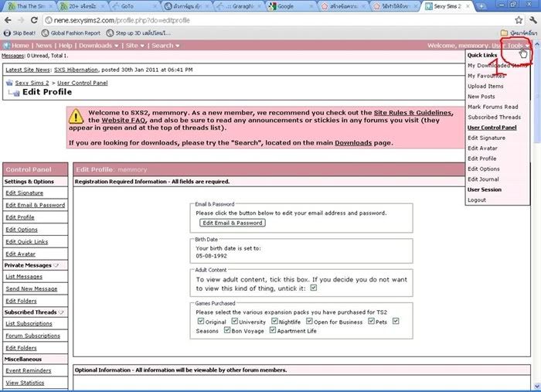Close the GoTo tab
Screen dimensions: 541x392
(155, 6)
